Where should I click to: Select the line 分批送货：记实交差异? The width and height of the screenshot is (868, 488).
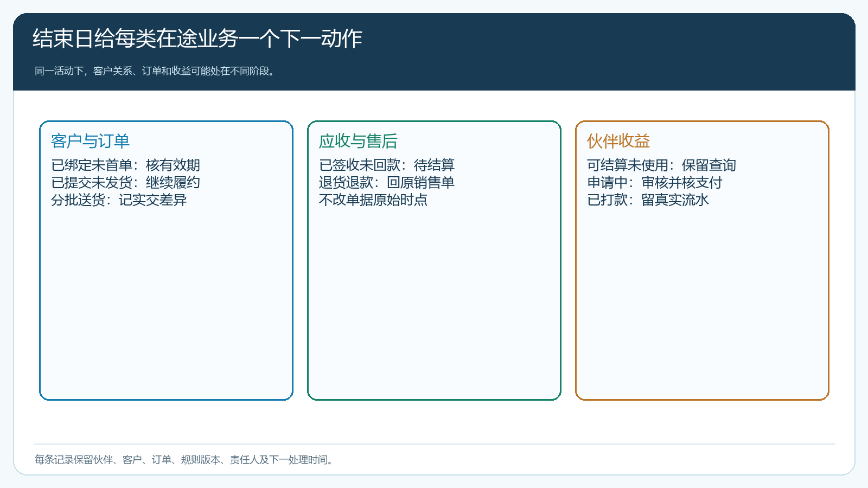(119, 200)
